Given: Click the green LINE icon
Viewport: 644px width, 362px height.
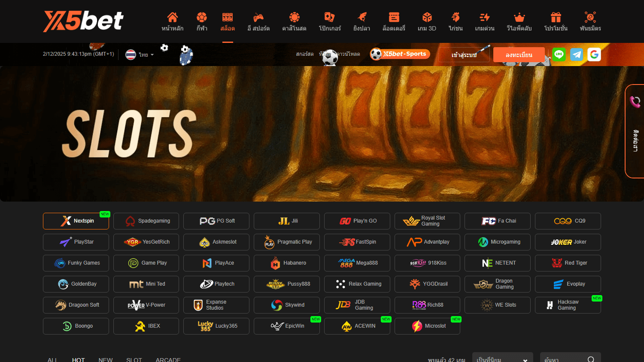Looking at the screenshot, I should 559,54.
